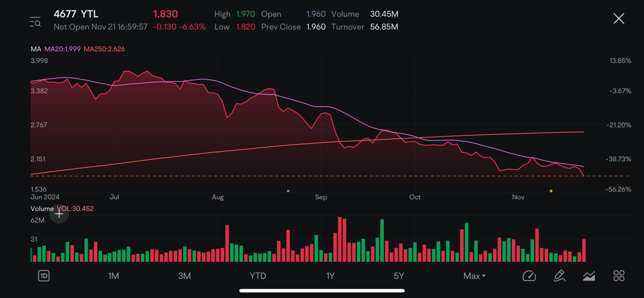Tap the MA250:2.626 indicator label
This screenshot has height=298, width=644.
[x=104, y=49]
